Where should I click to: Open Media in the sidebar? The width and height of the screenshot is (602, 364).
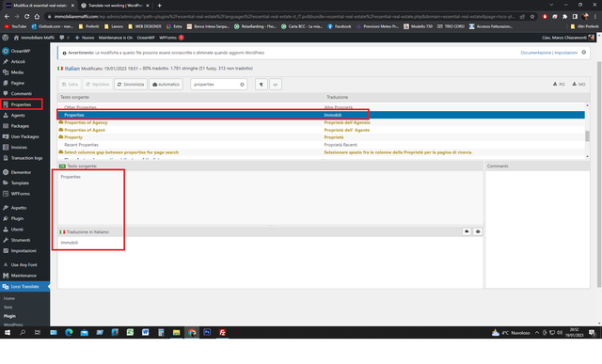coord(17,72)
